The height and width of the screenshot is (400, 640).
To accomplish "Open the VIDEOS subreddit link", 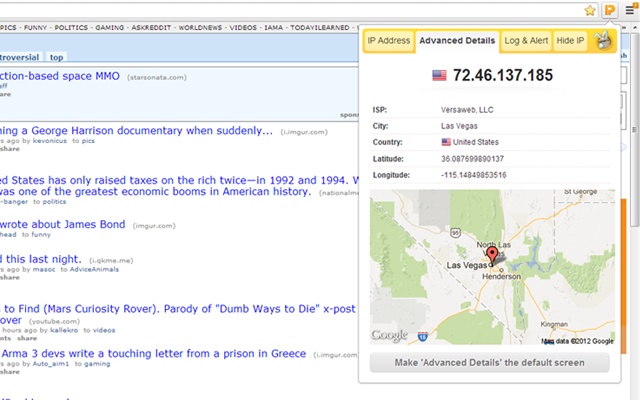I will click(243, 28).
